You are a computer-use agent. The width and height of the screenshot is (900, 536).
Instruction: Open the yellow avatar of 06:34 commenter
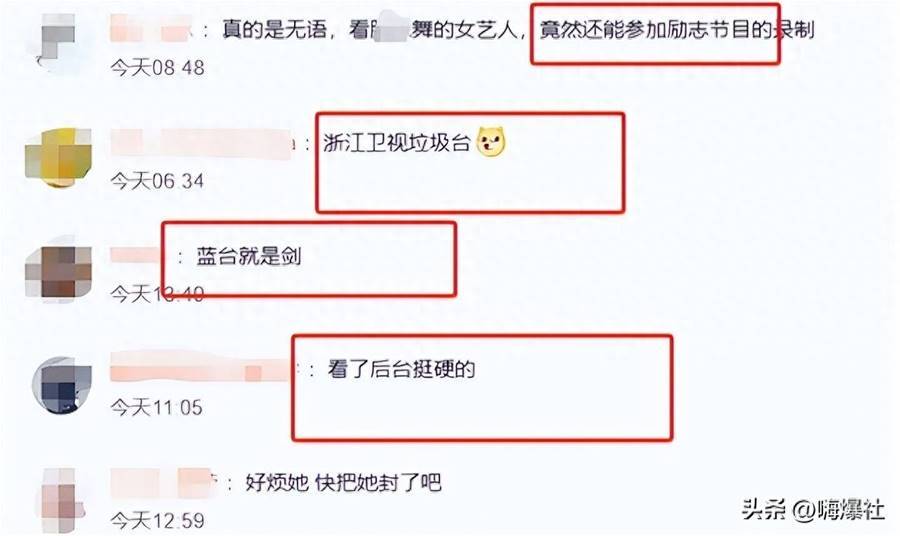tap(59, 158)
